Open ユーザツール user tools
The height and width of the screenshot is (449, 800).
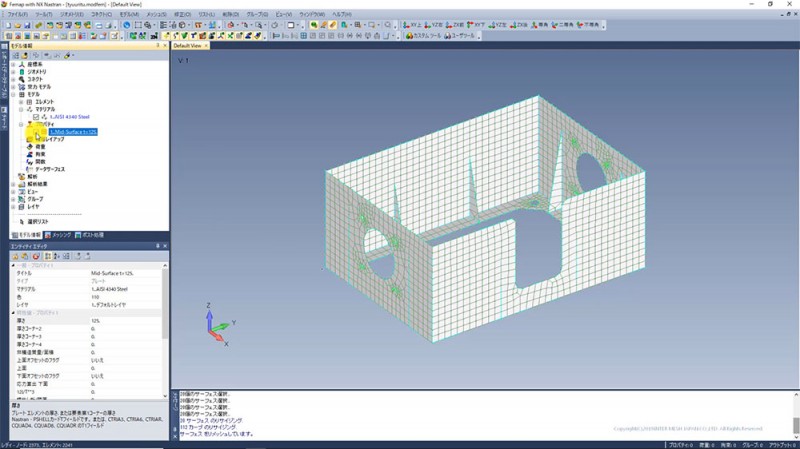coord(460,36)
